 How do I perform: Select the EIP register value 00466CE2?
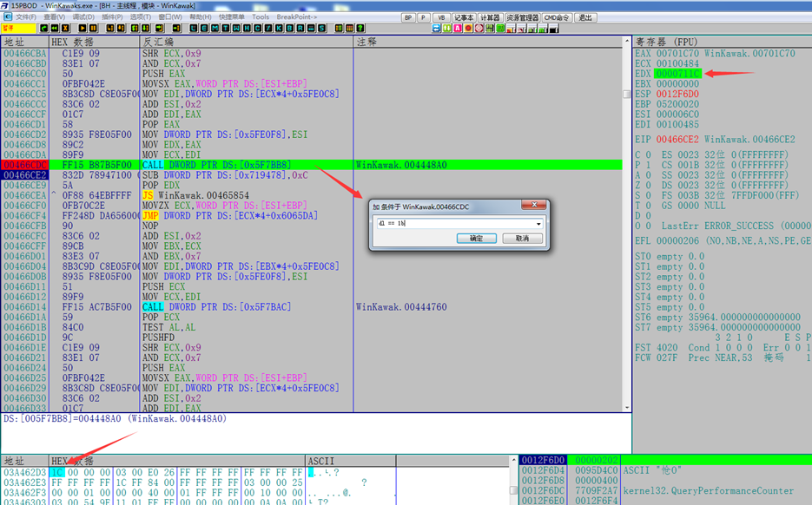tap(677, 140)
